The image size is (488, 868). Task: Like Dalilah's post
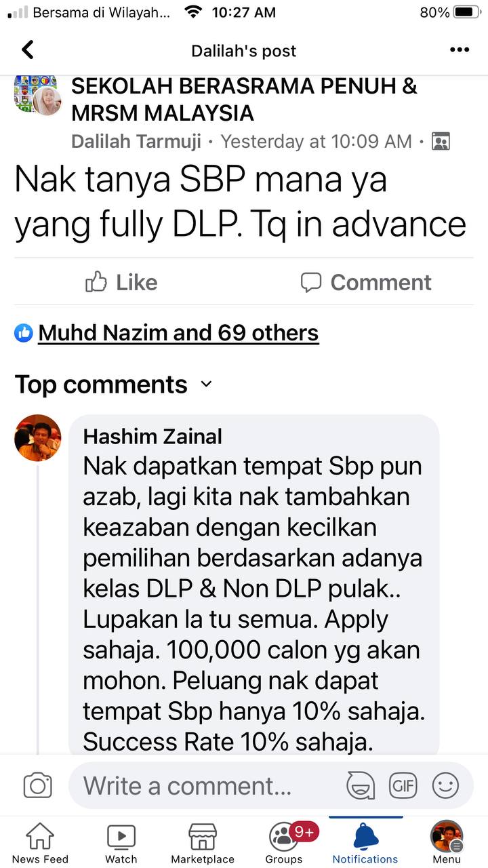pos(121,282)
